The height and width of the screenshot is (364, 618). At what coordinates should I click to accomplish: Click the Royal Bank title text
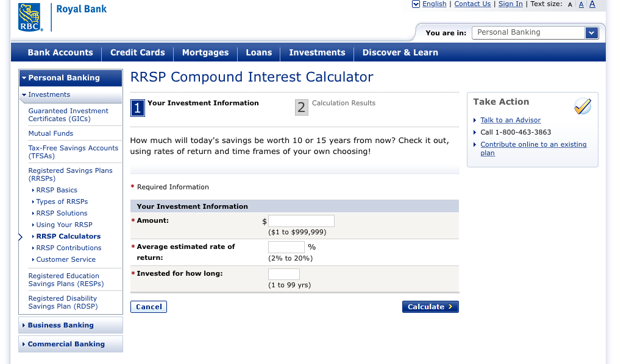coord(82,9)
